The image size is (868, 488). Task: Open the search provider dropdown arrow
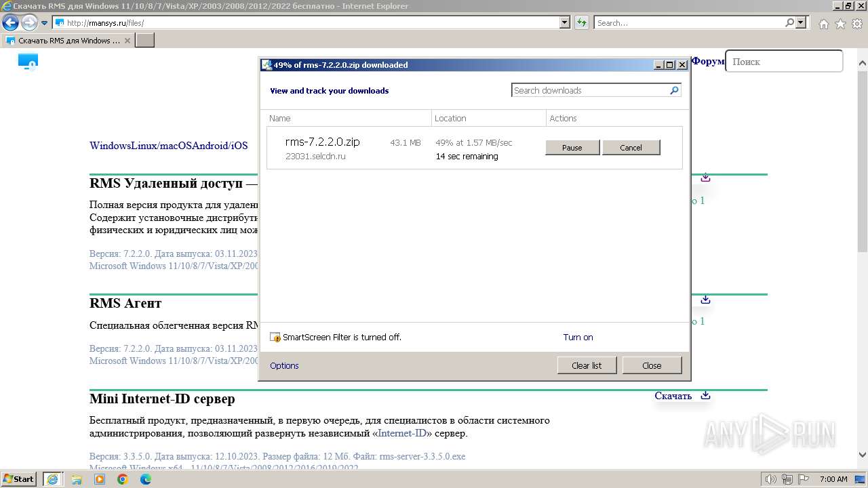pyautogui.click(x=802, y=22)
